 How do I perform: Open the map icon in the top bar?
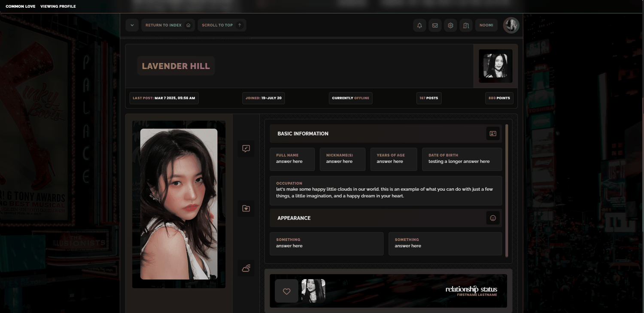point(466,25)
